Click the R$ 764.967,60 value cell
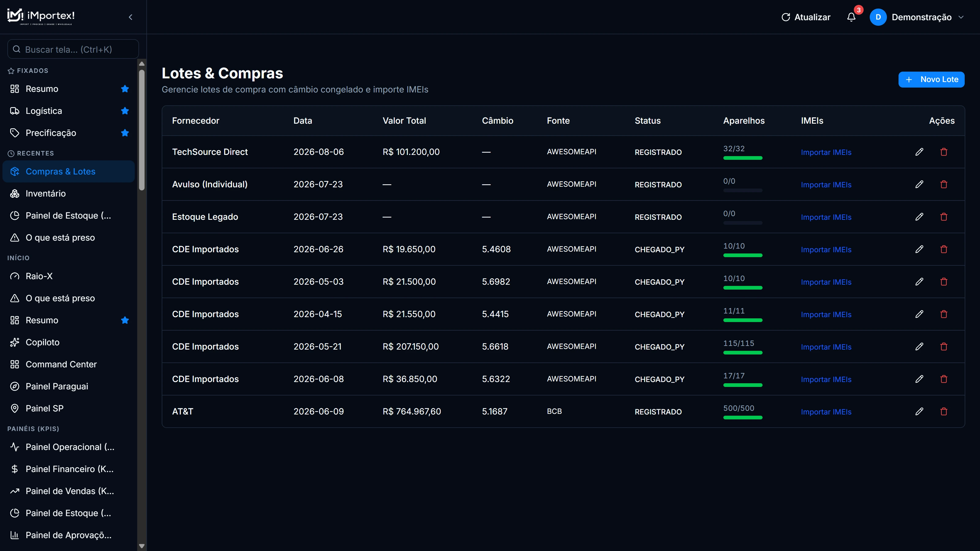Viewport: 980px width, 551px height. click(x=412, y=411)
